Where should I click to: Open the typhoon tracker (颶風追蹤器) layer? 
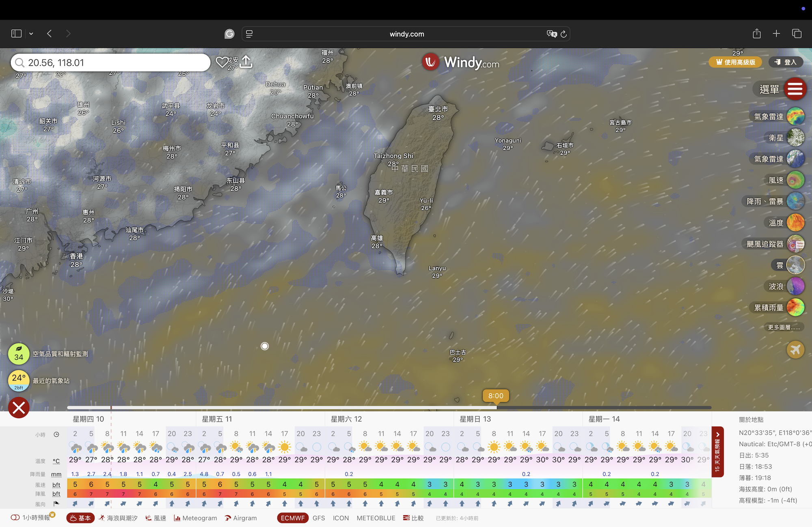click(795, 244)
